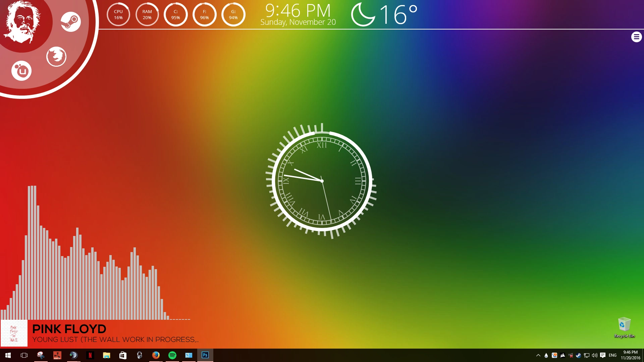Open the Corsair sails tray icon

562,355
